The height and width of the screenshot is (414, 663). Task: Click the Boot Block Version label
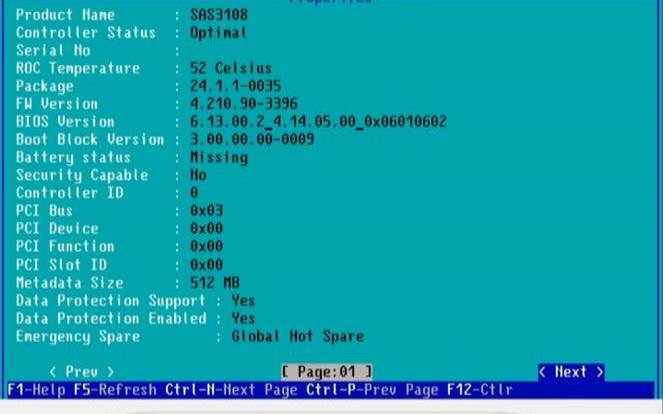coord(90,139)
